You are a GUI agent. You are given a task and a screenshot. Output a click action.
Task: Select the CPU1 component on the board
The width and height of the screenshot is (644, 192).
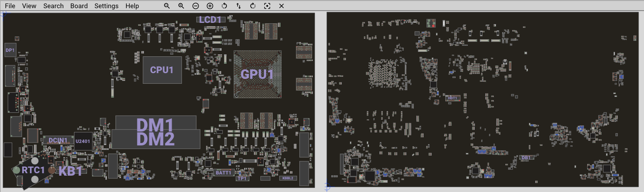(162, 70)
